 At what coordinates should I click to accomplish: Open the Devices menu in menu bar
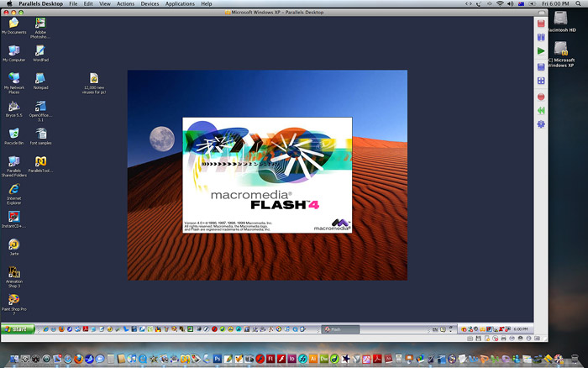click(x=150, y=4)
